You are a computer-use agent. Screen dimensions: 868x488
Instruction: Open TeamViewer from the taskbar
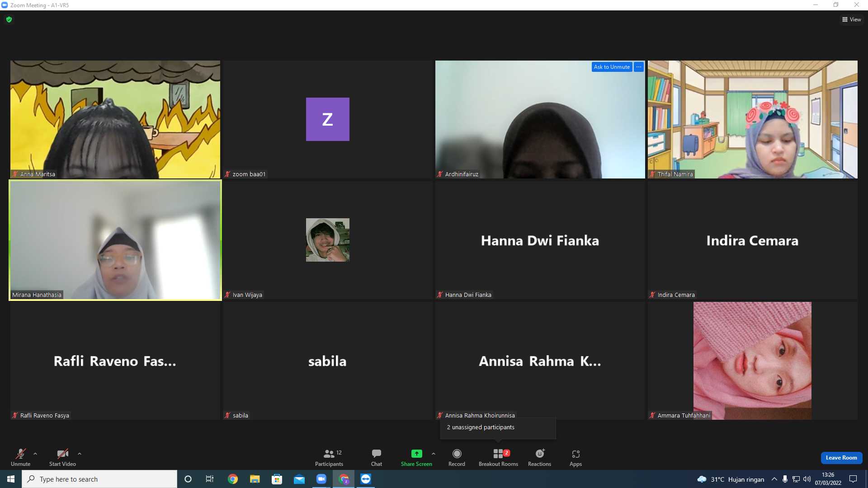(366, 479)
